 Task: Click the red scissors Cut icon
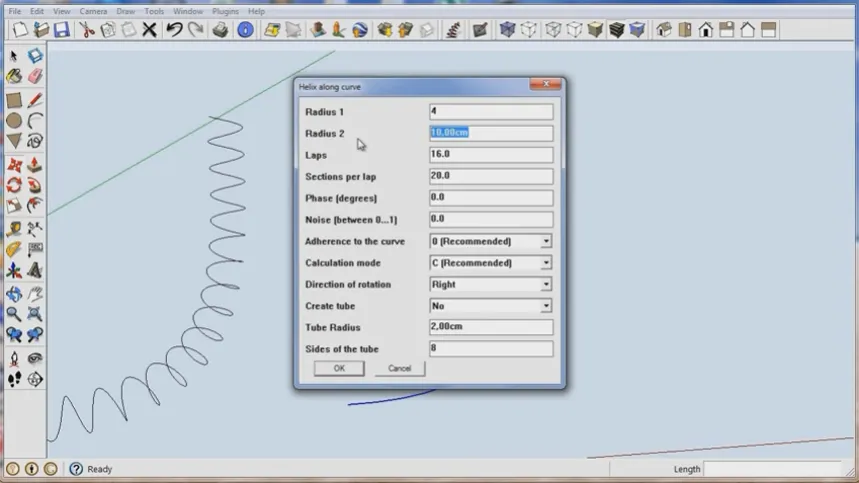point(87,30)
